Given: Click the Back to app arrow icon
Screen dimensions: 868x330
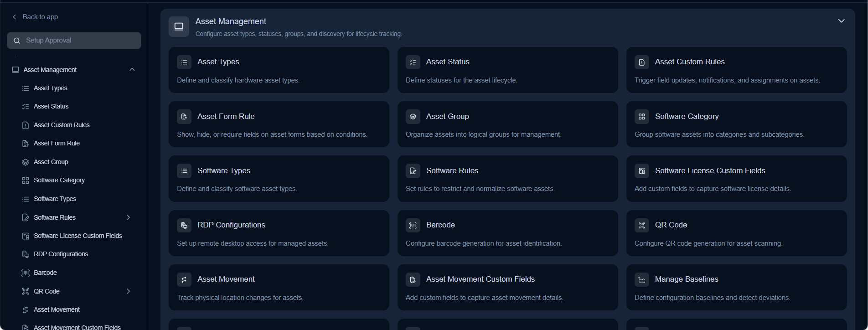Looking at the screenshot, I should pyautogui.click(x=14, y=17).
